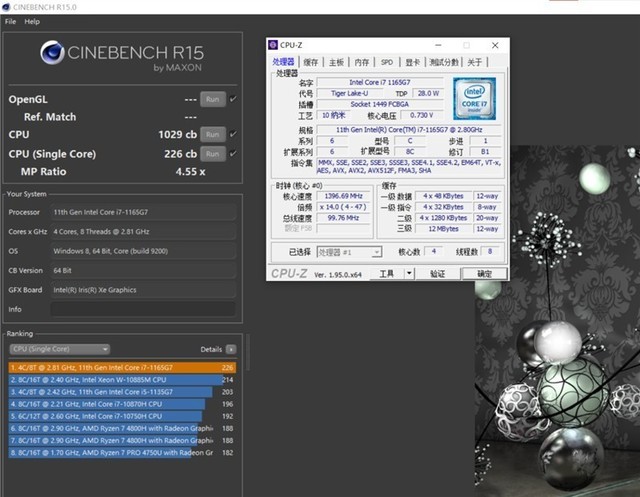Open the 处理器 #1 selection dropdown in CPU-Z

[x=349, y=252]
